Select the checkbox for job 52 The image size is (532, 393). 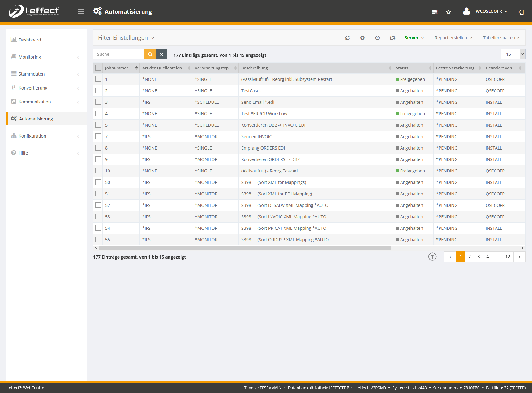coord(98,205)
